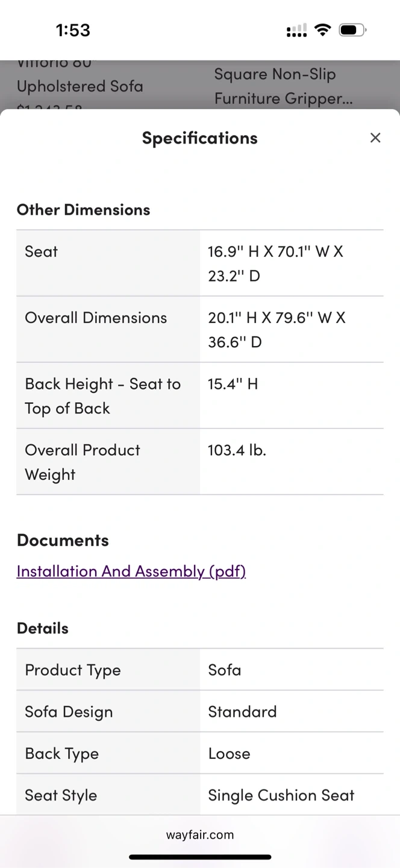Tap the Overall Dimensions value
400x868 pixels.
[277, 330]
